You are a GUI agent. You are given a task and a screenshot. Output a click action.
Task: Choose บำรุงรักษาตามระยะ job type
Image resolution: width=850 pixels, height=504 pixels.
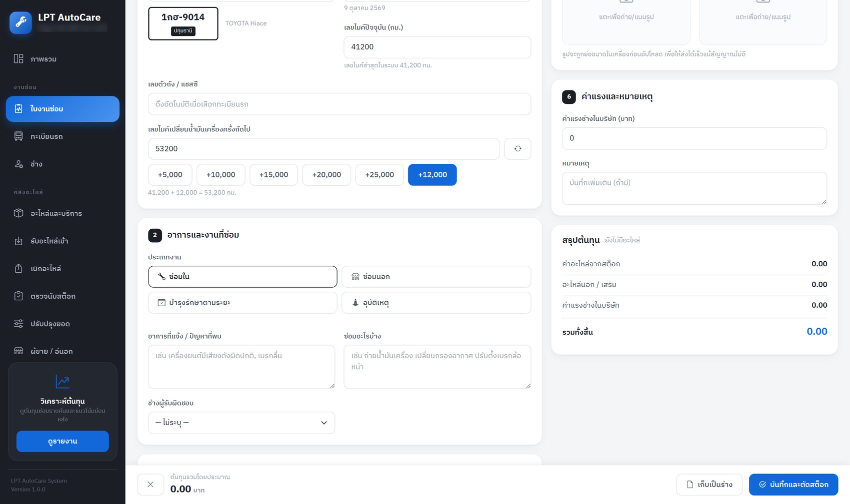coord(242,303)
